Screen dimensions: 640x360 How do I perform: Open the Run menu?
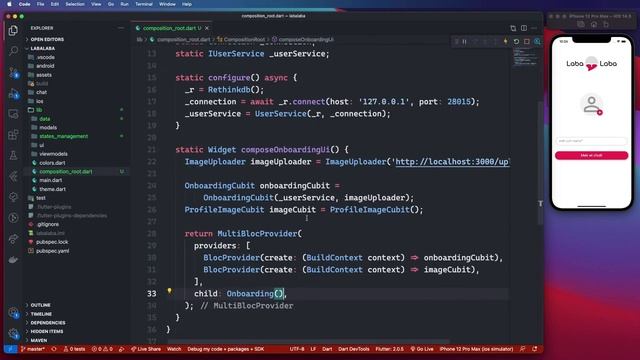124,4
